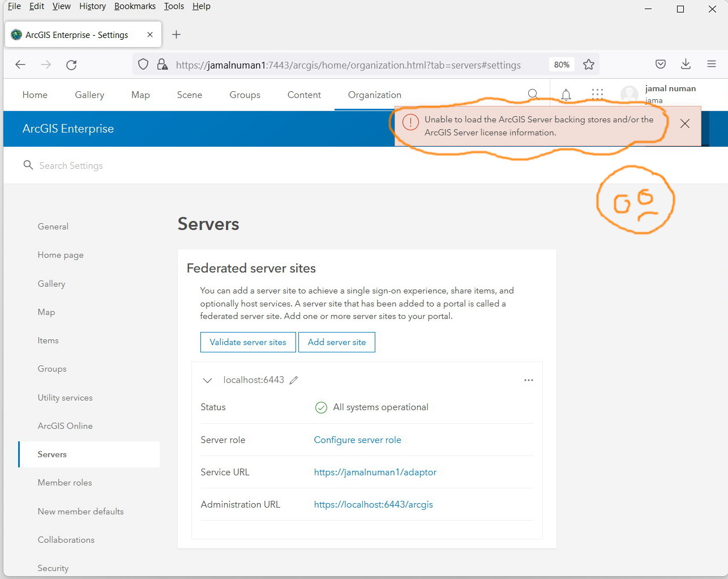Open the Help menu
728x579 pixels.
click(201, 6)
